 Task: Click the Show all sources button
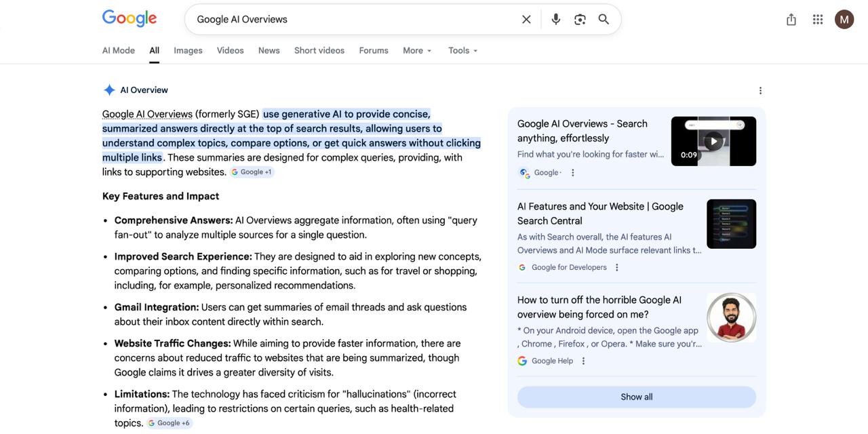pos(637,397)
